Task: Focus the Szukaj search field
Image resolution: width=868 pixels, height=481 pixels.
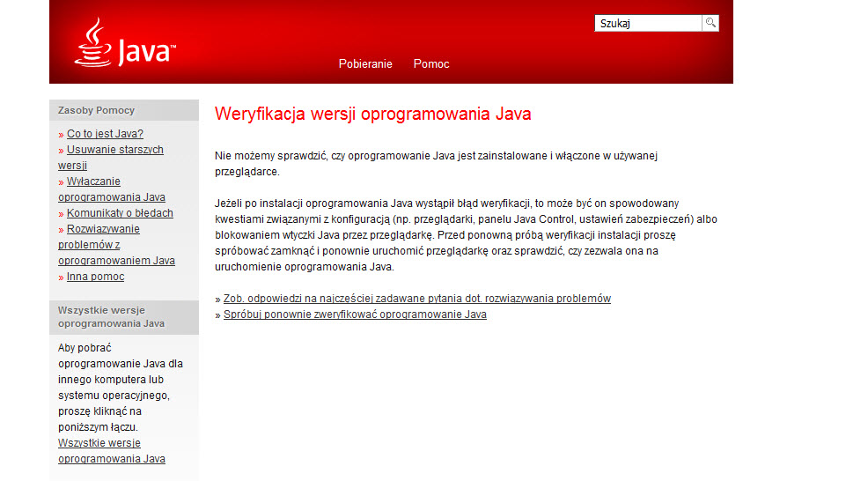Action: click(x=648, y=23)
